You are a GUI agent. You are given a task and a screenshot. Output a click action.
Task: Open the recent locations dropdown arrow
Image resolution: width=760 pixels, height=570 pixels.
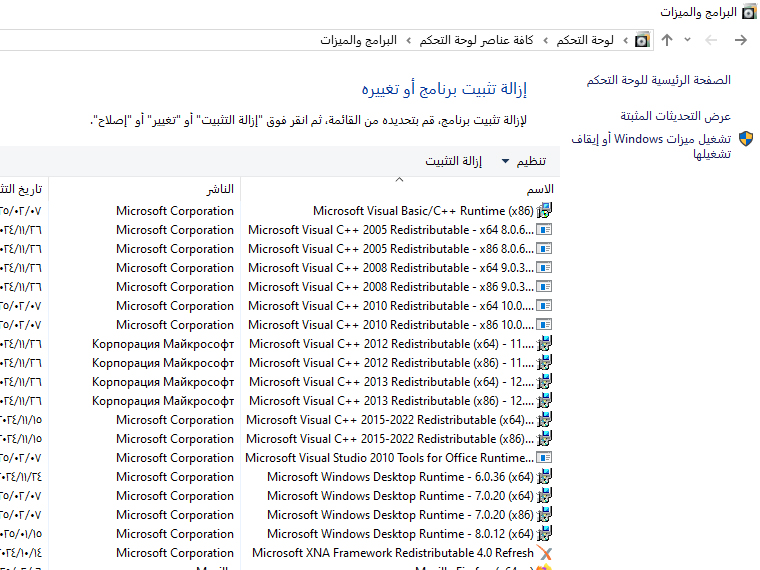687,40
